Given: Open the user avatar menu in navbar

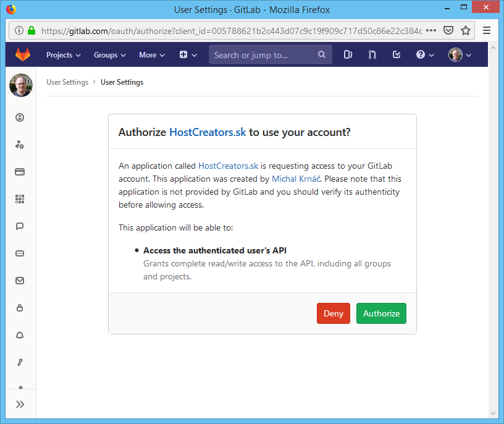Looking at the screenshot, I should point(460,54).
